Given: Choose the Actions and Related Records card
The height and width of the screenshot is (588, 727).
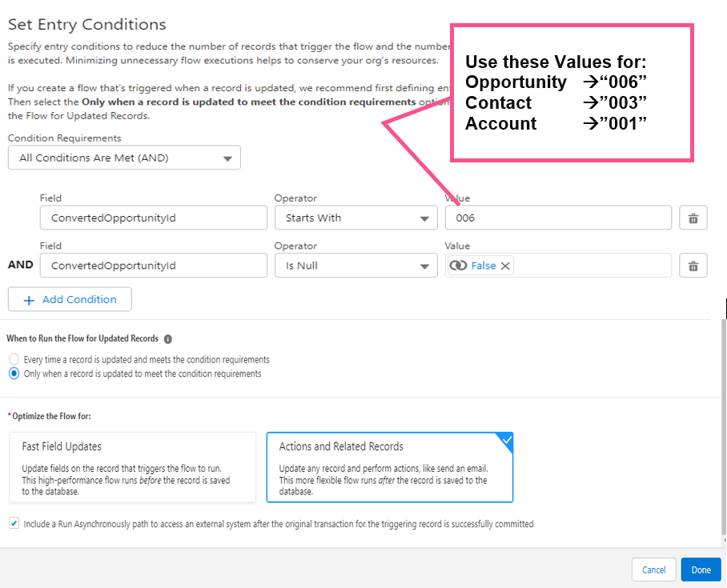Looking at the screenshot, I should tap(389, 468).
